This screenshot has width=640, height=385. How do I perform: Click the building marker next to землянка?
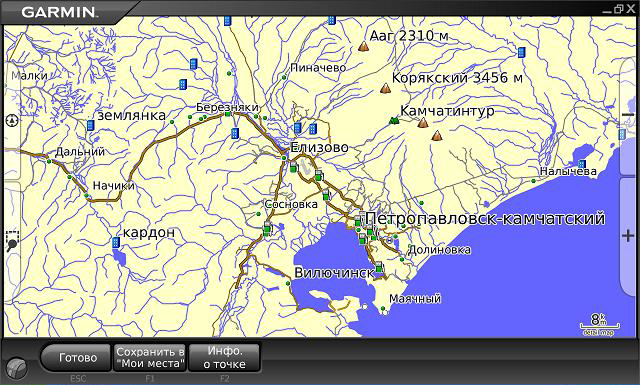(91, 125)
